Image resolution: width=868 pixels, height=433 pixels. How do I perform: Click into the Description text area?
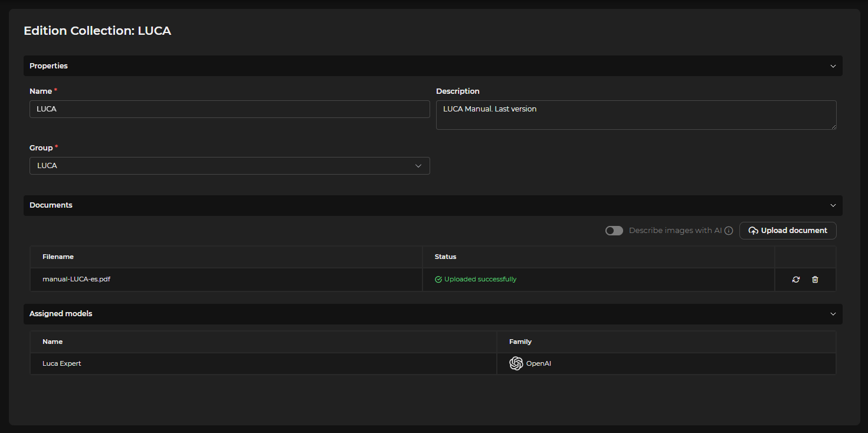tap(636, 115)
